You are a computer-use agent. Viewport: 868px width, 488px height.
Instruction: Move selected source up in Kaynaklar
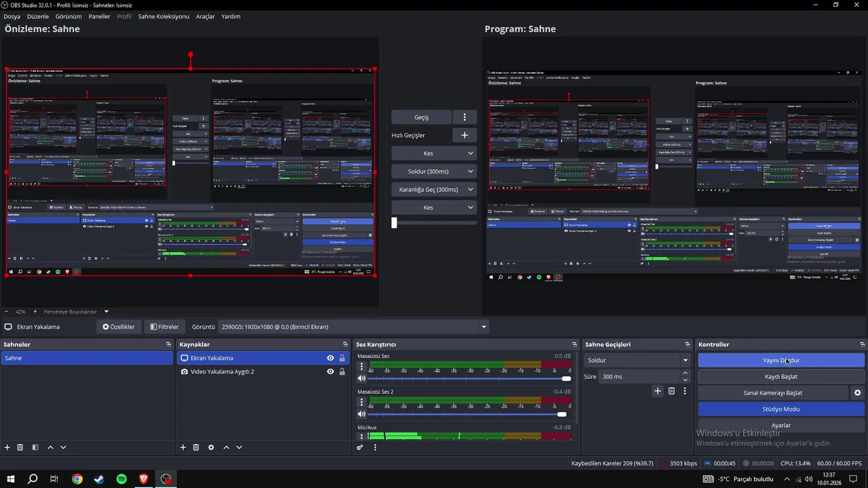click(x=226, y=447)
